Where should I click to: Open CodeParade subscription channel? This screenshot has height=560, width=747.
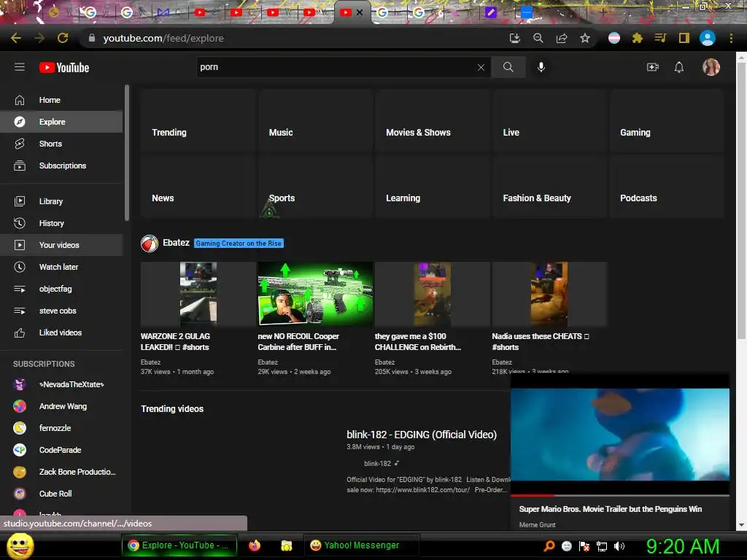[x=61, y=450]
